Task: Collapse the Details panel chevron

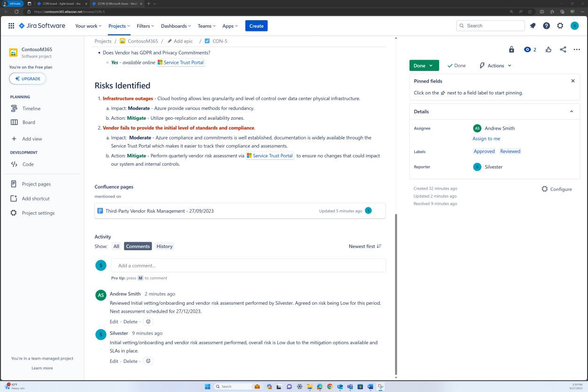Action: point(571,111)
